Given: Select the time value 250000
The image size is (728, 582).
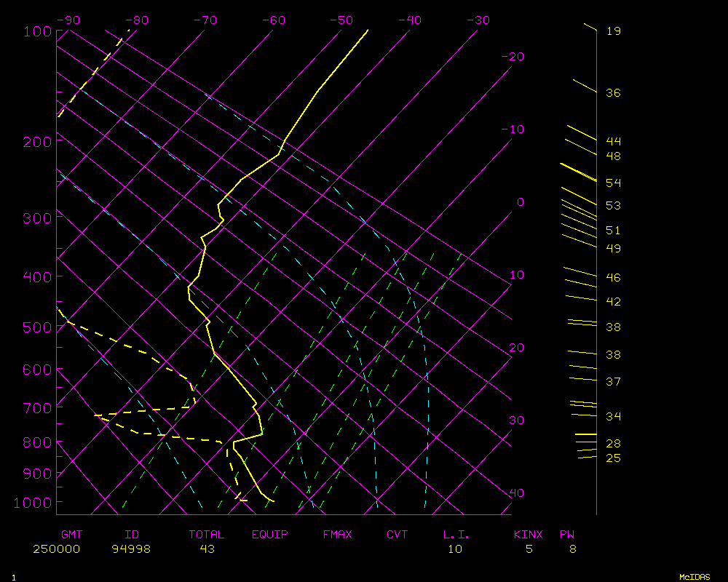Looking at the screenshot, I should click(56, 549).
